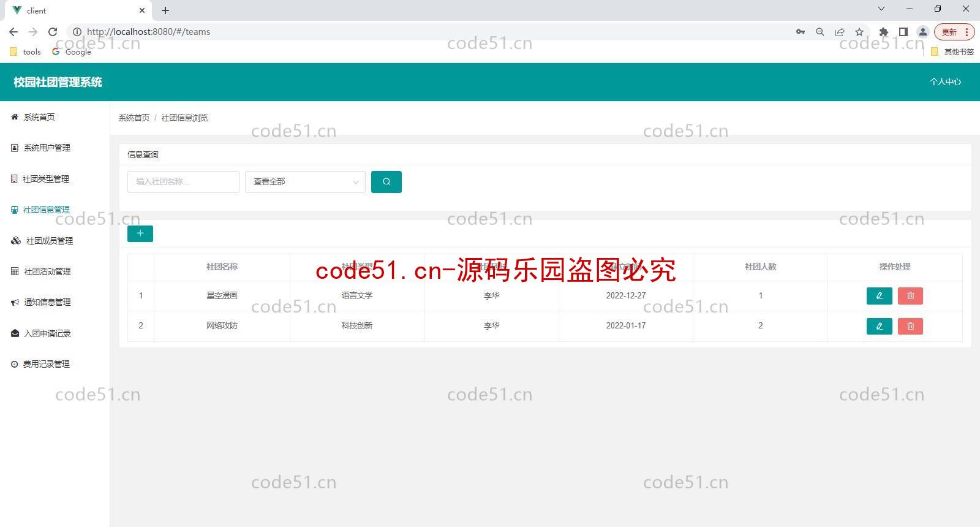Open the browser extensions puzzle icon
This screenshot has width=980, height=527.
883,32
